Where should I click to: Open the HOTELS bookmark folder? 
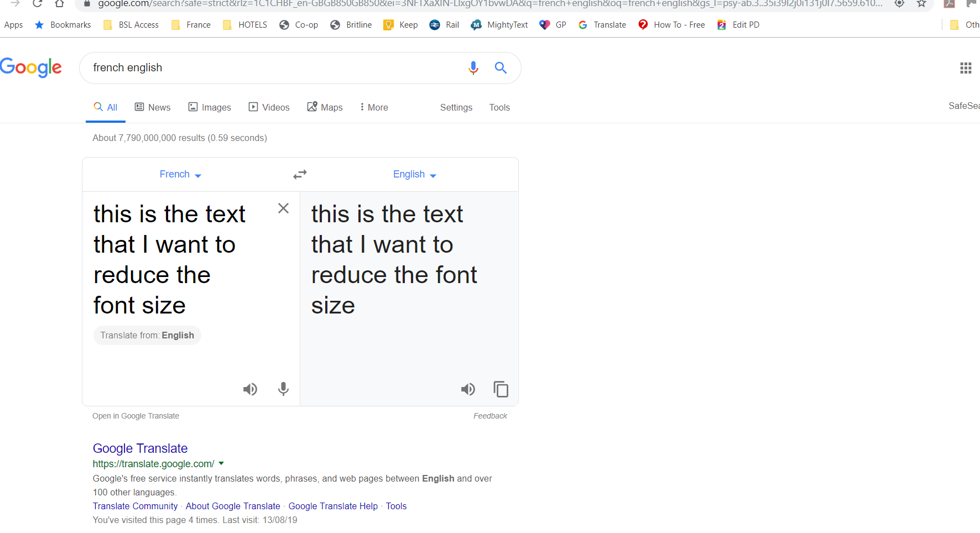coord(244,25)
